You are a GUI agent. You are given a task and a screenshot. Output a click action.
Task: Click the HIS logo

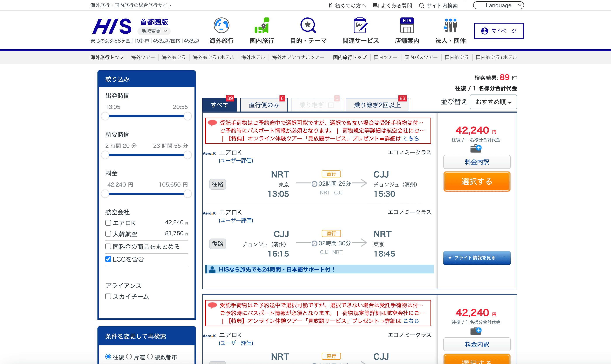pos(112,26)
